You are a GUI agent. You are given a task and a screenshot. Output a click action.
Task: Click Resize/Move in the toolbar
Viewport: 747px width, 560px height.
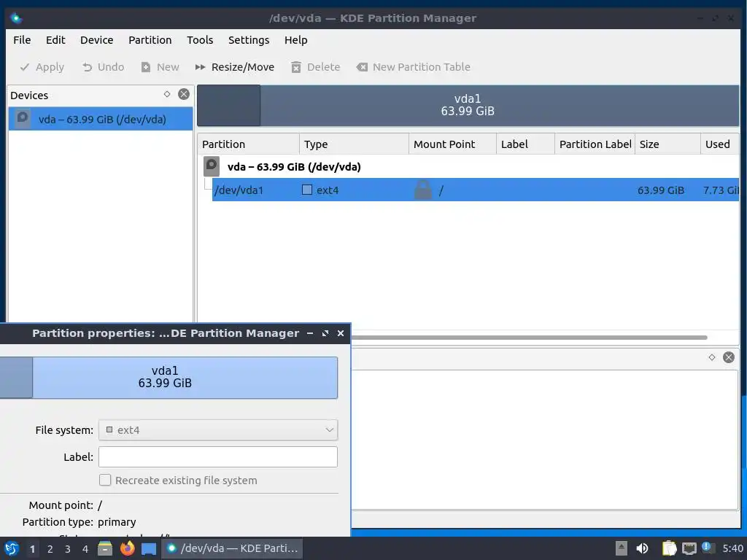[x=235, y=67]
